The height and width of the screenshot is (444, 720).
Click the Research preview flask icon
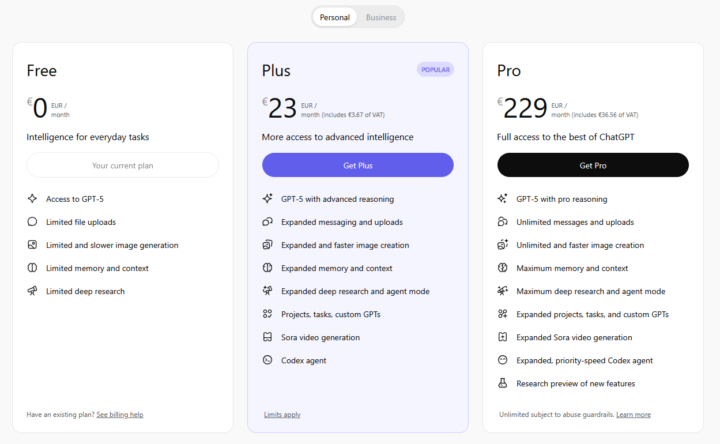[502, 383]
